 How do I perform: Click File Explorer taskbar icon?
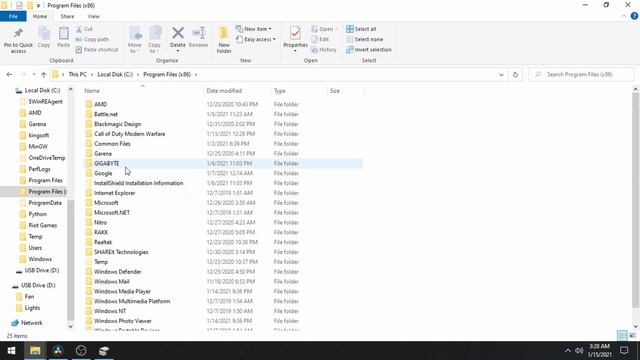(x=35, y=351)
